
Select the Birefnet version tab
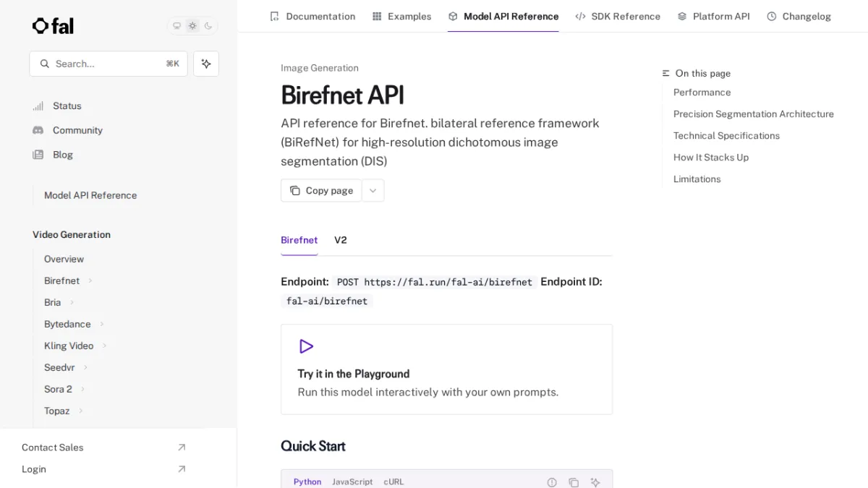point(299,240)
